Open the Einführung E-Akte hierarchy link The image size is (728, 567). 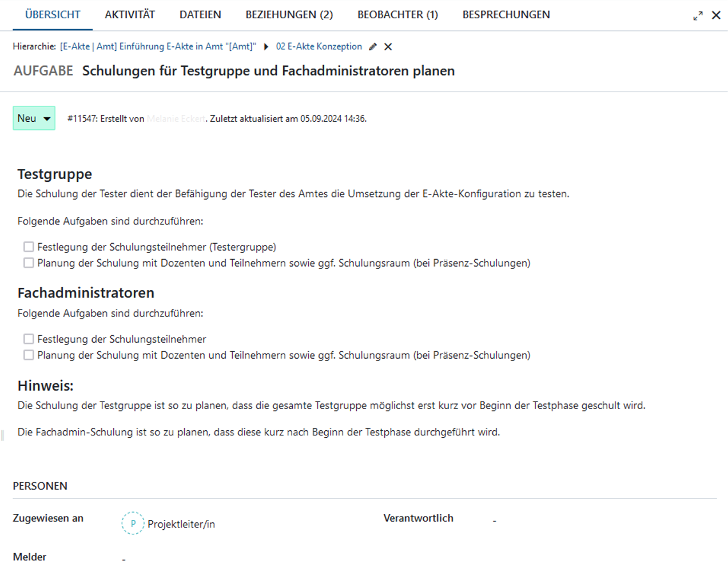pyautogui.click(x=158, y=46)
